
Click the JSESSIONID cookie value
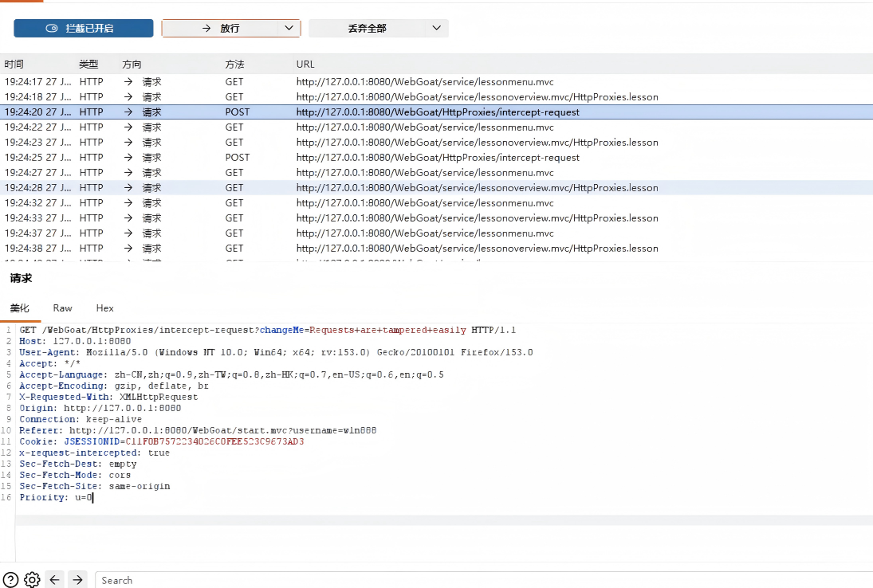[x=215, y=441]
